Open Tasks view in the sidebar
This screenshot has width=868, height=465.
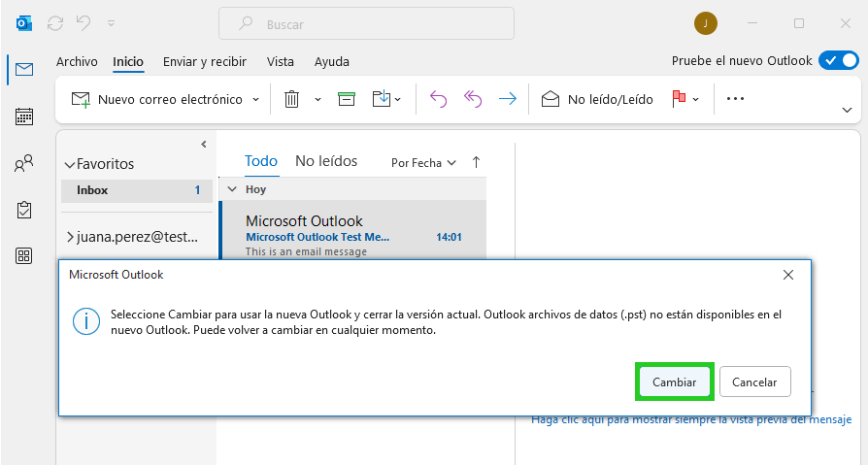pos(24,210)
